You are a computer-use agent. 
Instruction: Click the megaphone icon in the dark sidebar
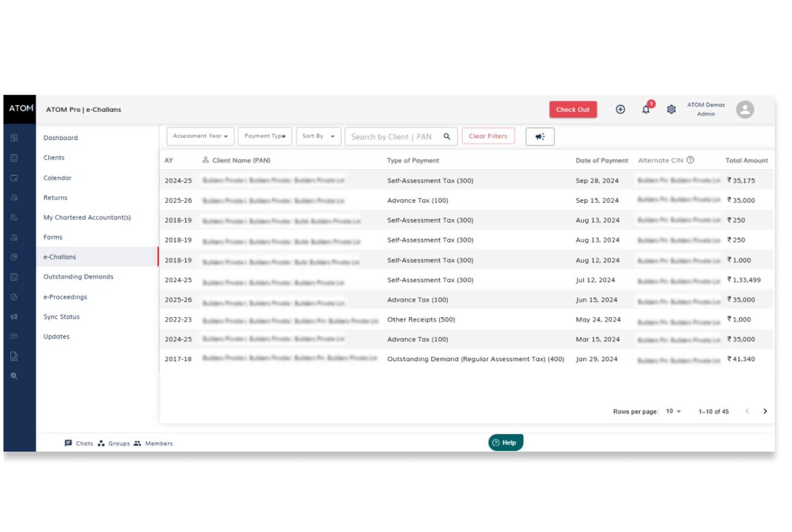click(14, 317)
